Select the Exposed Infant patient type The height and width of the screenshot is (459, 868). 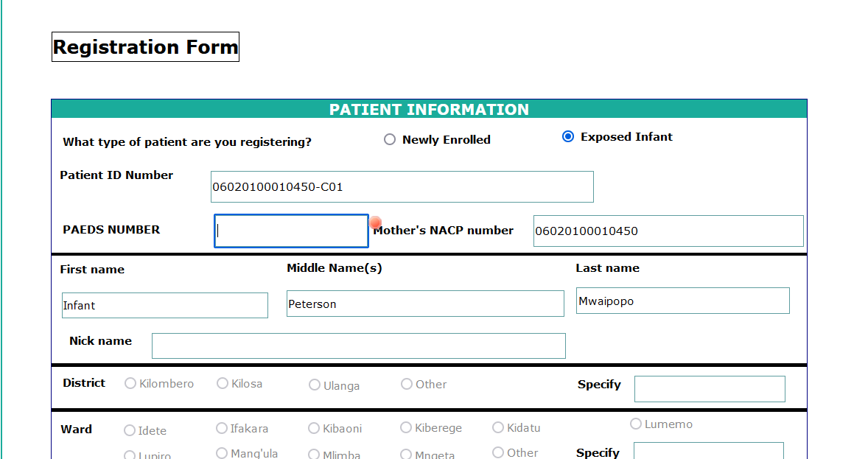tap(568, 137)
